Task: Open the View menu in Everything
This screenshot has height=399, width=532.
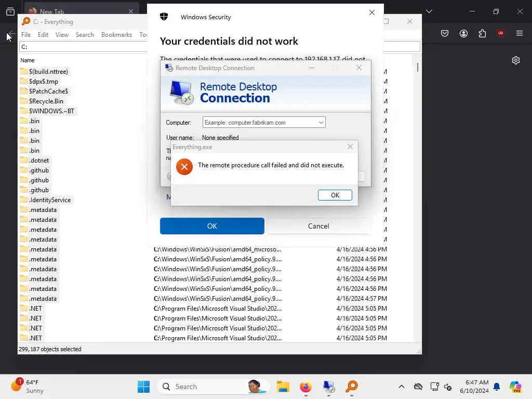Action: click(62, 35)
